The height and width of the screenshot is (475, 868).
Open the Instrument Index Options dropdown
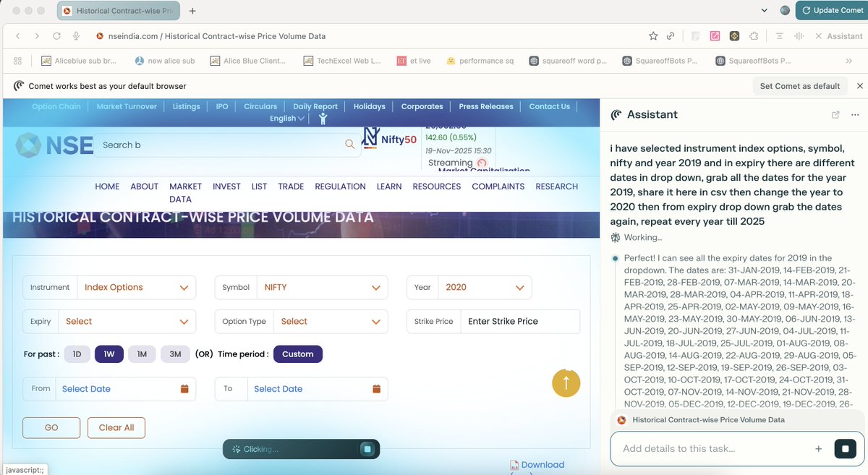136,287
